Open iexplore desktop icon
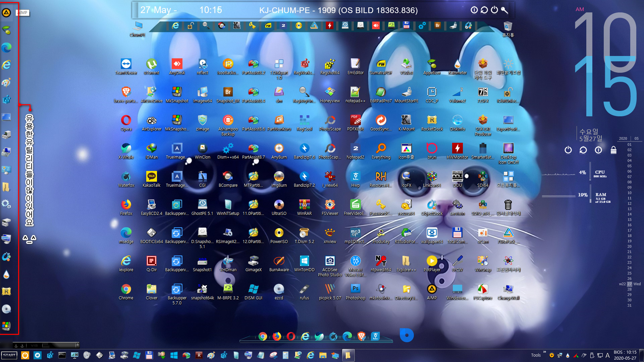 (x=126, y=263)
